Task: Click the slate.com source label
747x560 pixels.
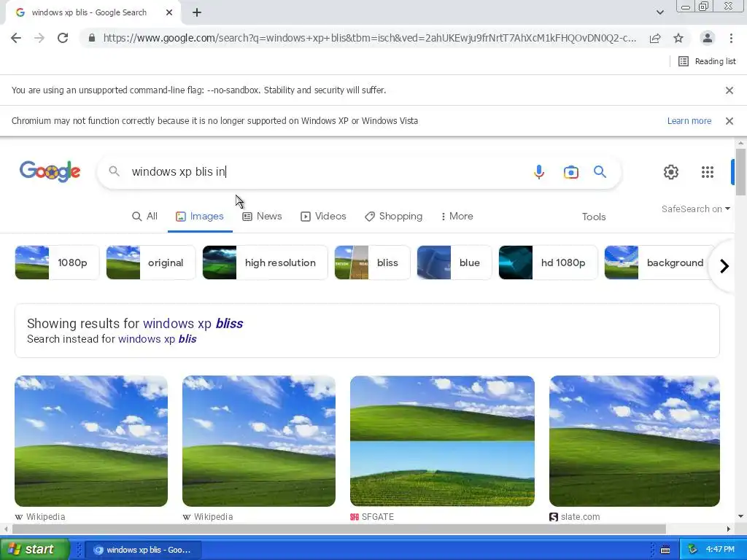Action: point(575,517)
